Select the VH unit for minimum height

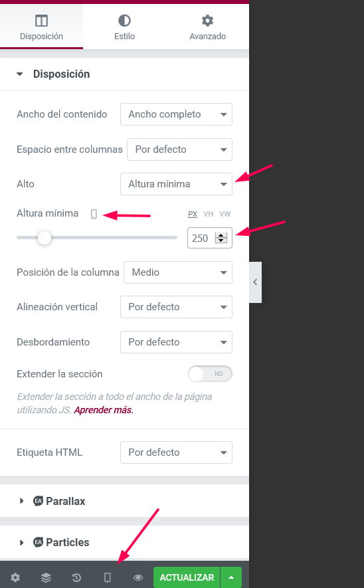(x=208, y=214)
